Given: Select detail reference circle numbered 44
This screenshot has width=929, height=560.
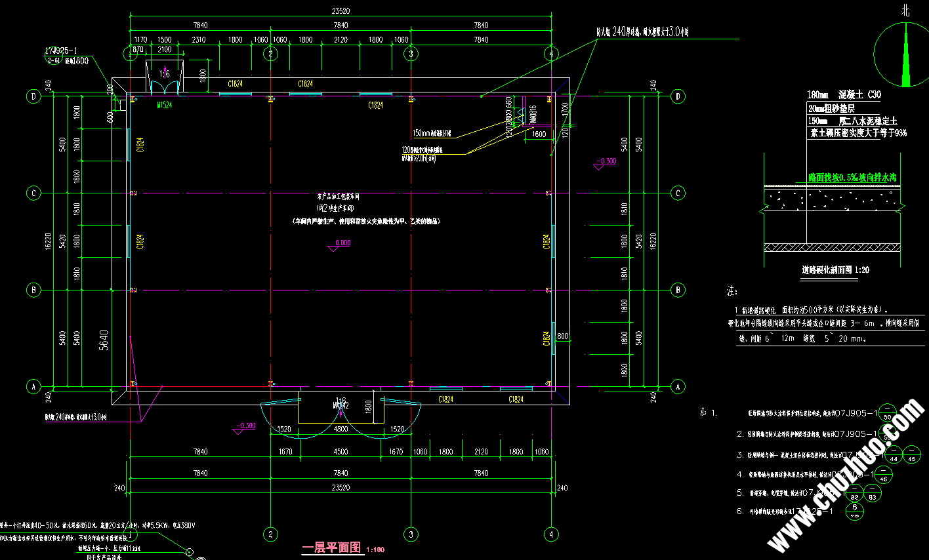Looking at the screenshot, I should click(x=894, y=455).
